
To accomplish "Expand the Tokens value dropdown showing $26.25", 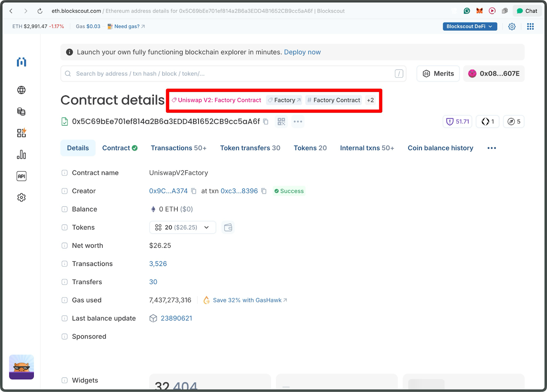I will [x=206, y=227].
